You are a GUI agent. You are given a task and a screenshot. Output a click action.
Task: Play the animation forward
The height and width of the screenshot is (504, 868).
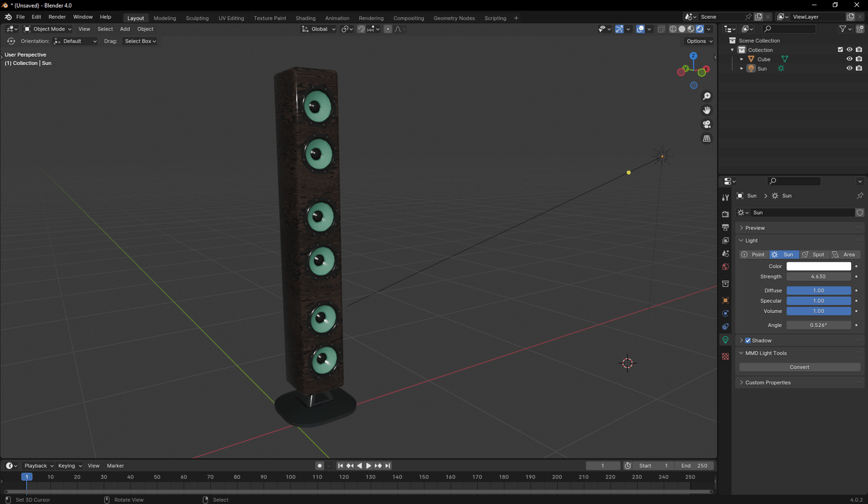pyautogui.click(x=369, y=466)
